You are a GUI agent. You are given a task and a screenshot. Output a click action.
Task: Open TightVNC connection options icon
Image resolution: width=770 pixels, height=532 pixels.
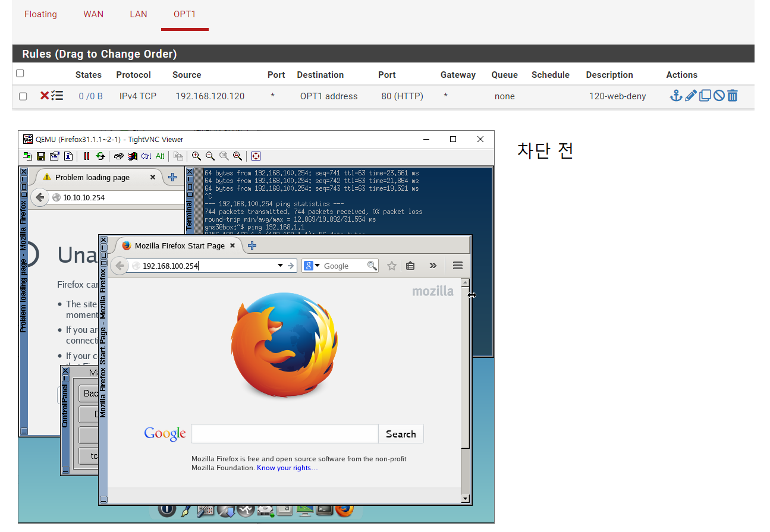[x=55, y=156]
